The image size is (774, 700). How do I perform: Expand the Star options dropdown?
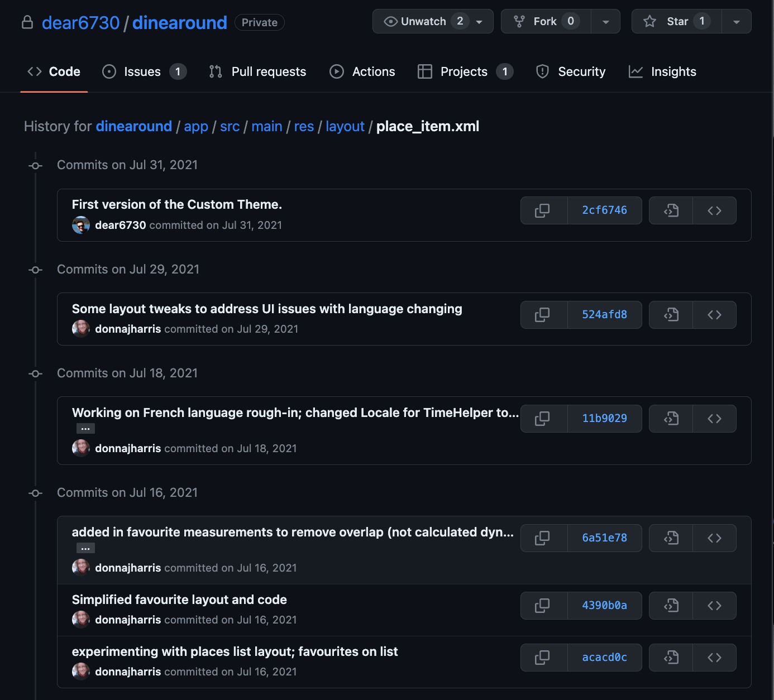(737, 21)
